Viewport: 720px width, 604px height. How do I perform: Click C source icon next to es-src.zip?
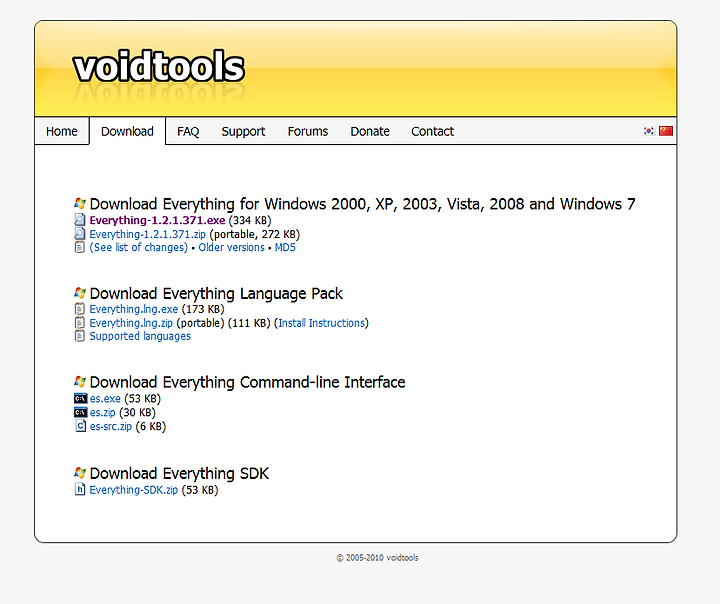(80, 426)
